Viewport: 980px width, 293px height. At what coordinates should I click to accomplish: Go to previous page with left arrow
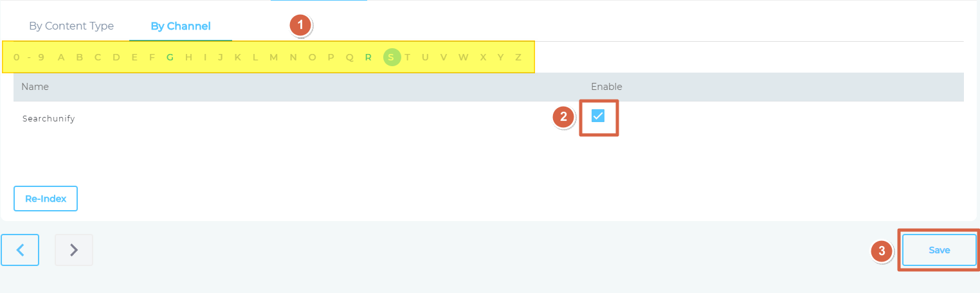coord(20,250)
